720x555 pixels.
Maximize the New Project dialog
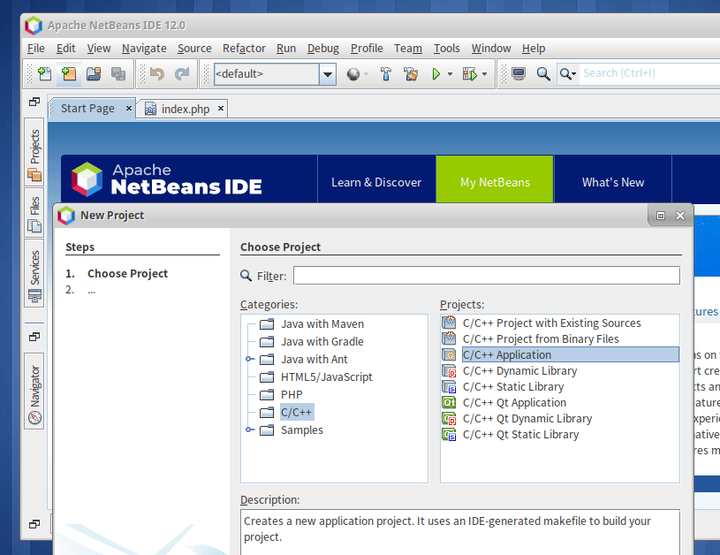click(x=660, y=215)
